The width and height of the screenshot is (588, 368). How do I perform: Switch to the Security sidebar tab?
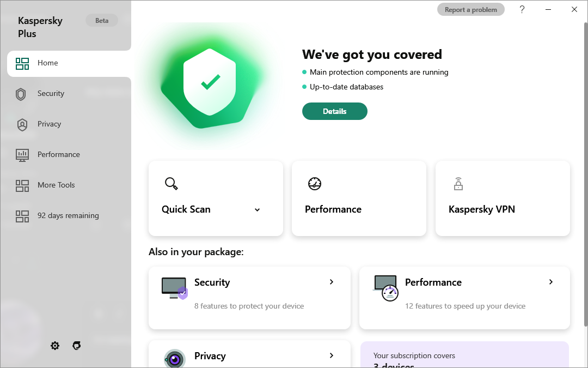coord(51,94)
